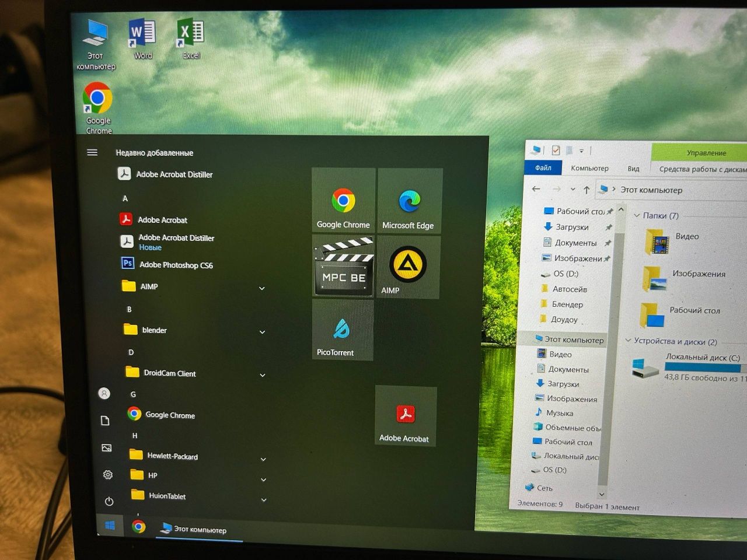Expand the AIMP folder chevron

pos(262,288)
